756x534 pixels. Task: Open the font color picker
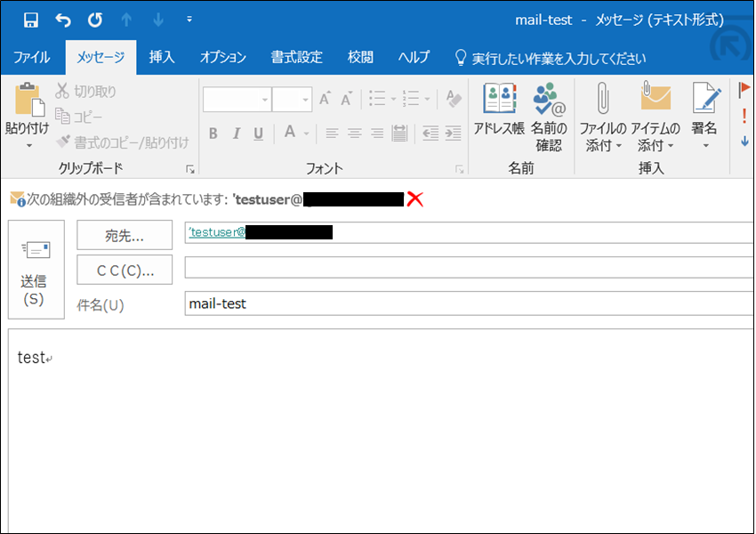(x=306, y=133)
